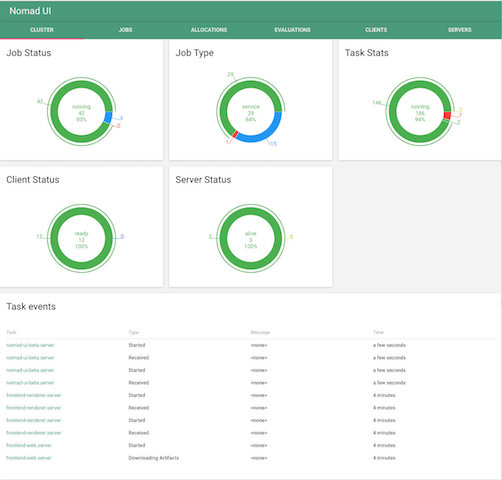Click the Task events heading
Screen dimensions: 502x480
tap(31, 307)
